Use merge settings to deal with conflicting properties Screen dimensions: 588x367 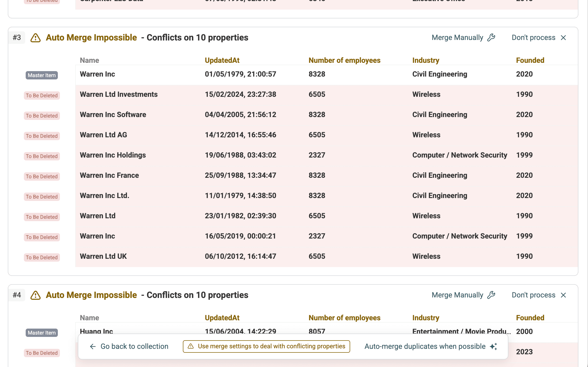[x=266, y=346]
